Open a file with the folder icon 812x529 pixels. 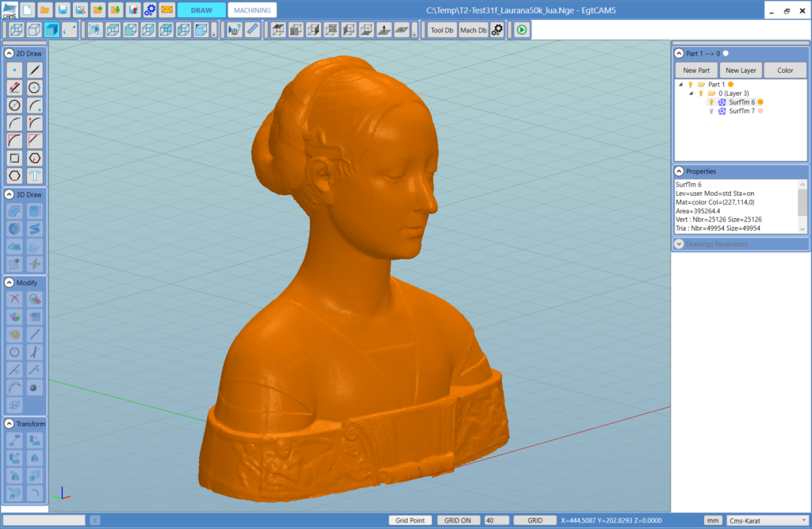[x=44, y=10]
